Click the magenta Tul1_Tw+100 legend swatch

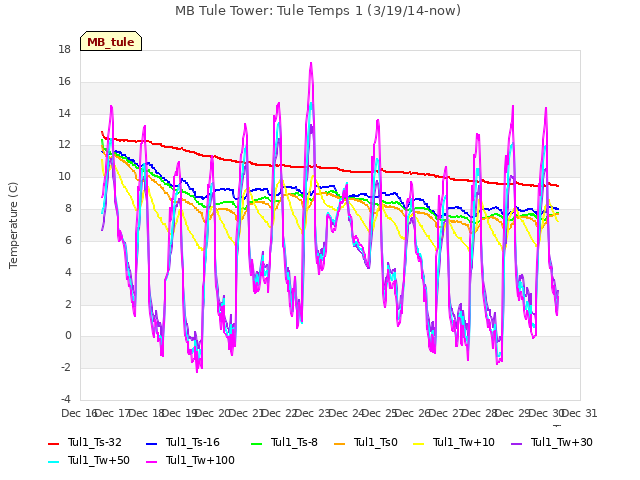tap(151, 462)
